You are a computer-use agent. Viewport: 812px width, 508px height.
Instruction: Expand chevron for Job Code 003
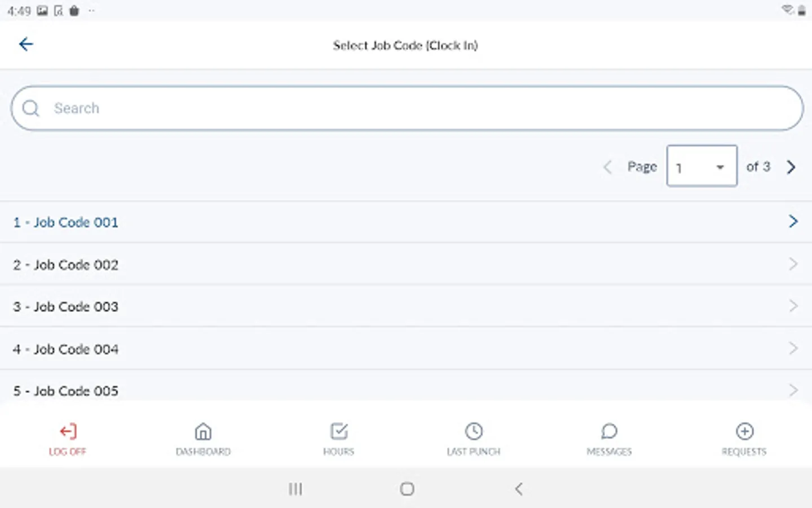pyautogui.click(x=793, y=306)
